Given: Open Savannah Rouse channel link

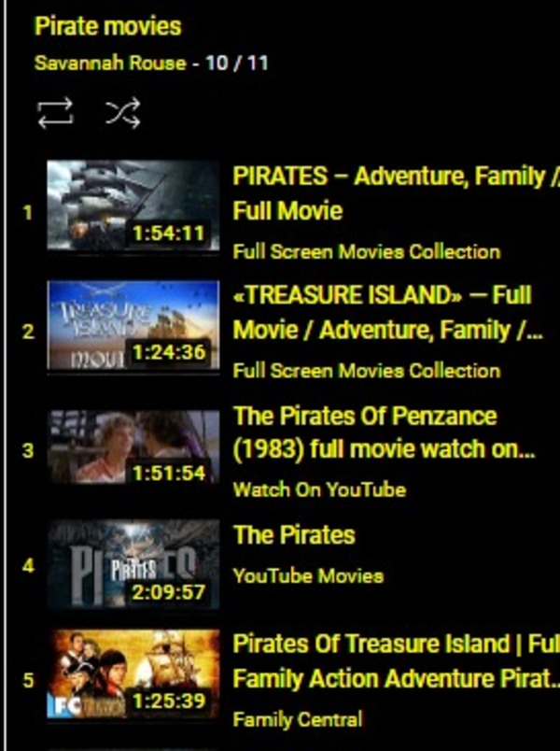Looking at the screenshot, I should tap(110, 63).
